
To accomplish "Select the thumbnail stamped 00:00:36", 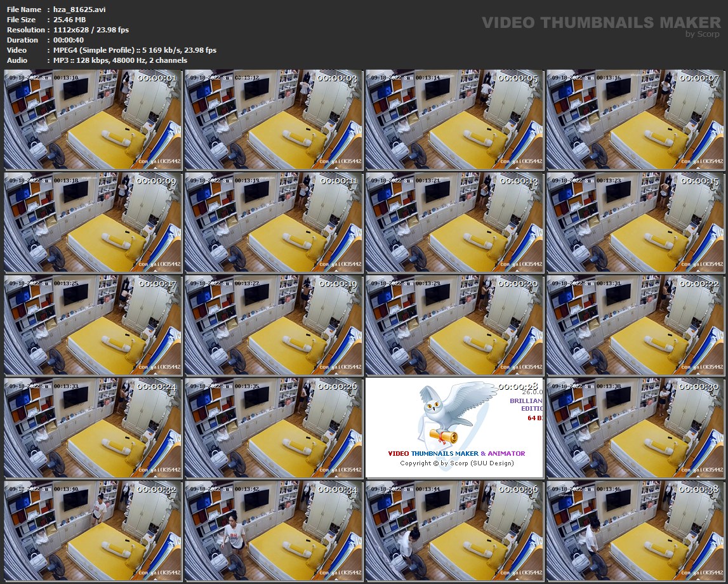I will pos(454,531).
